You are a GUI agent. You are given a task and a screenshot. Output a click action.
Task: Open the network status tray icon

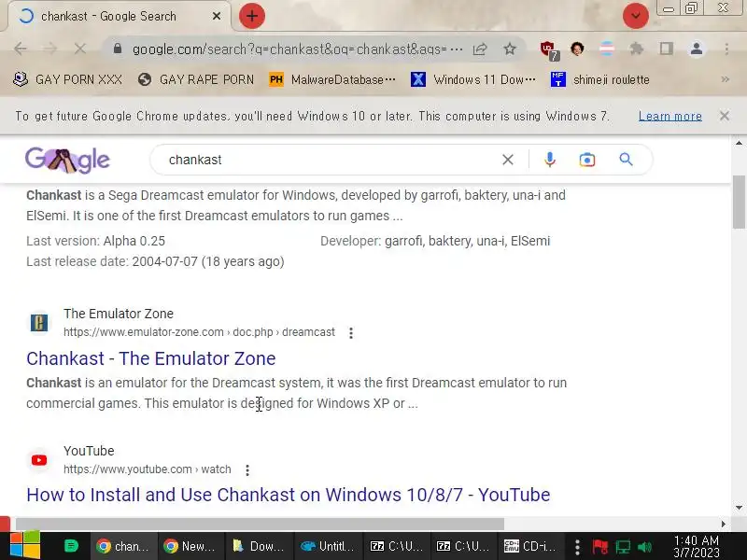tap(623, 547)
